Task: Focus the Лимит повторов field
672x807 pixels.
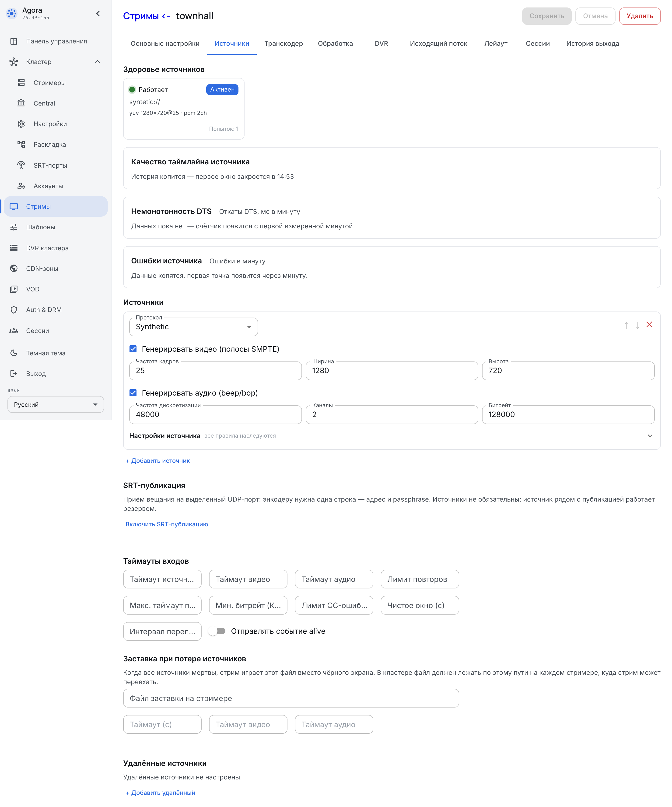Action: [420, 579]
